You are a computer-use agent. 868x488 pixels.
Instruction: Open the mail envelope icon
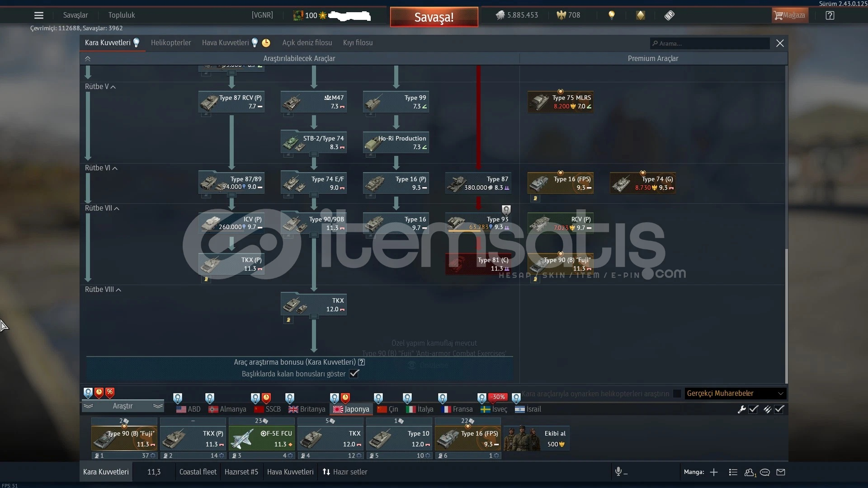(781, 472)
